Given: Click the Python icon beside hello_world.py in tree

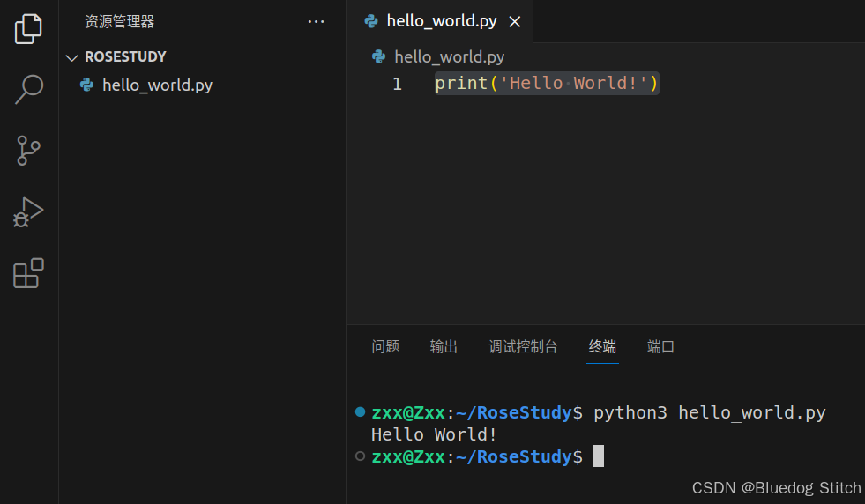Looking at the screenshot, I should pyautogui.click(x=86, y=85).
